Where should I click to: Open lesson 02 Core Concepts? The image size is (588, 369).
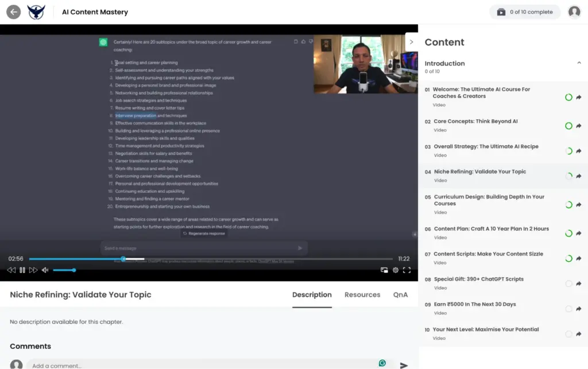(x=503, y=126)
